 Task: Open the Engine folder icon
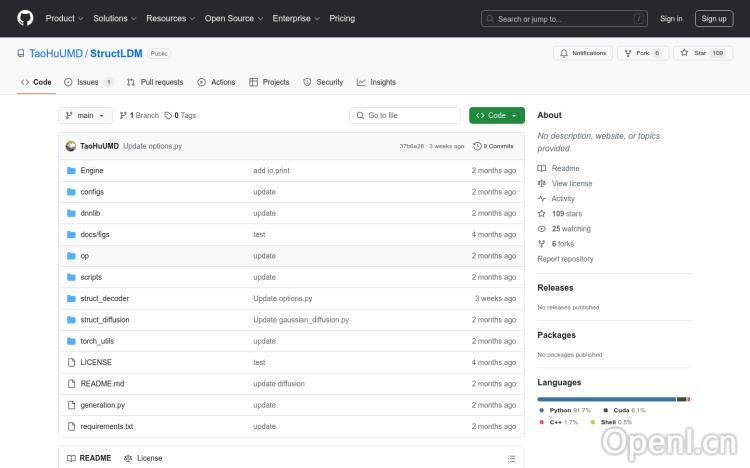pyautogui.click(x=71, y=171)
